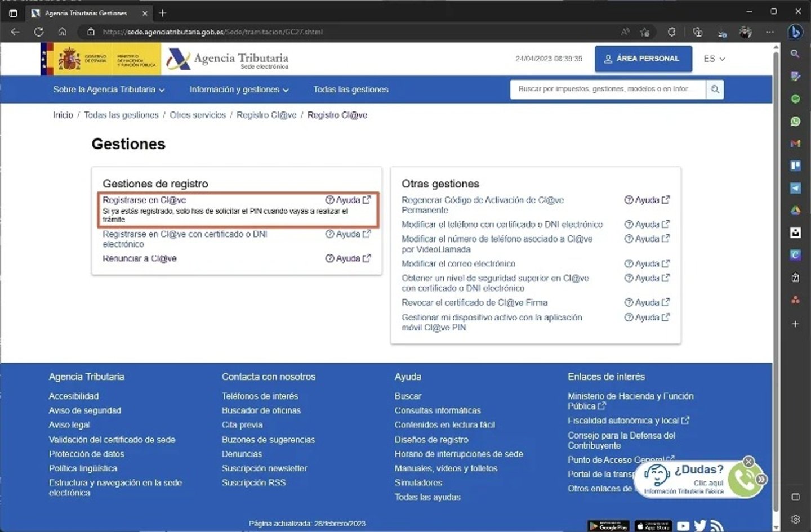This screenshot has height=532, width=811.
Task: Open WhatsApp from the sidebar
Action: [x=795, y=121]
